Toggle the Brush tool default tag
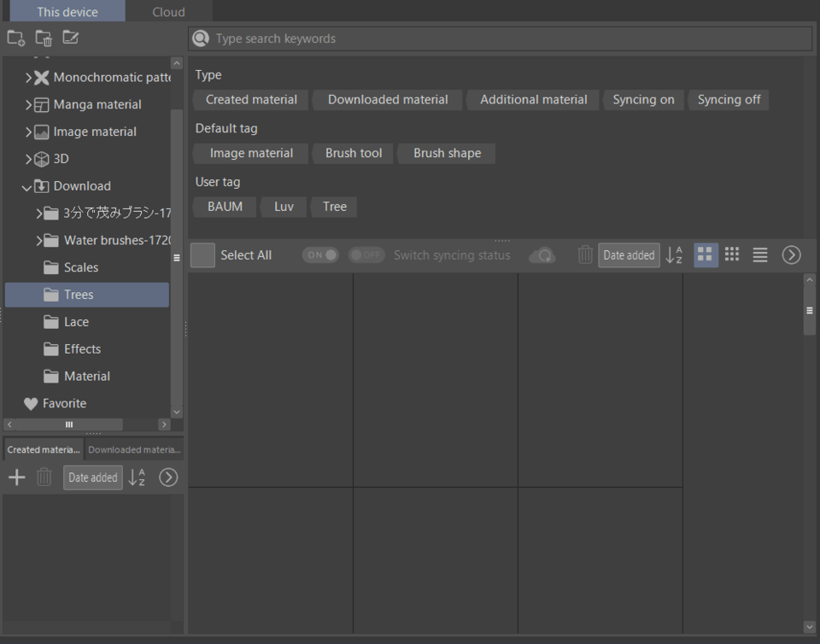820x644 pixels. point(354,153)
